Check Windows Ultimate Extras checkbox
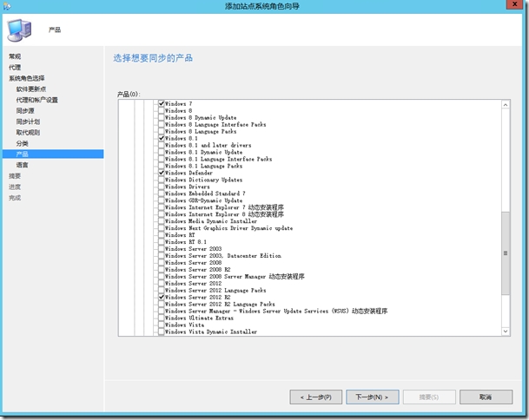The image size is (529, 420). tap(162, 318)
